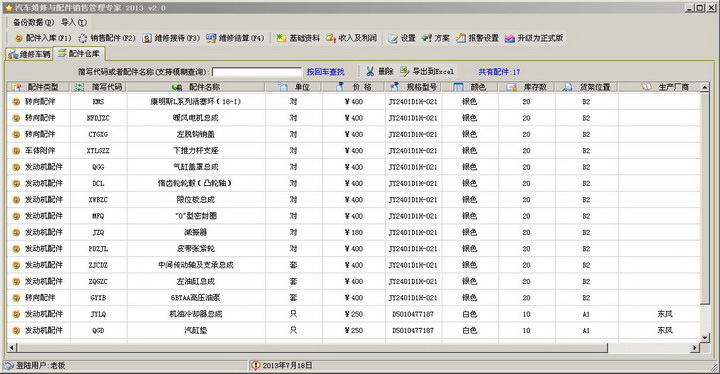The width and height of the screenshot is (720, 374).
Task: Click 东风 manufacturer in 汽缸垫 row
Action: tap(665, 330)
